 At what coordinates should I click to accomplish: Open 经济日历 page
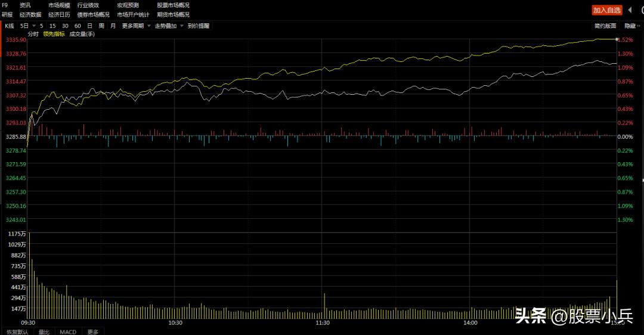pyautogui.click(x=59, y=15)
